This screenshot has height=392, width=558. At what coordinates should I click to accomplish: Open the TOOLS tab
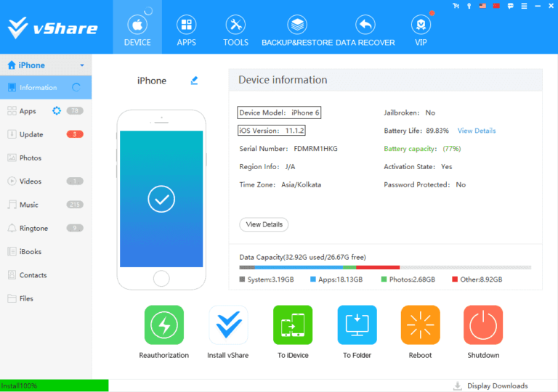click(235, 30)
